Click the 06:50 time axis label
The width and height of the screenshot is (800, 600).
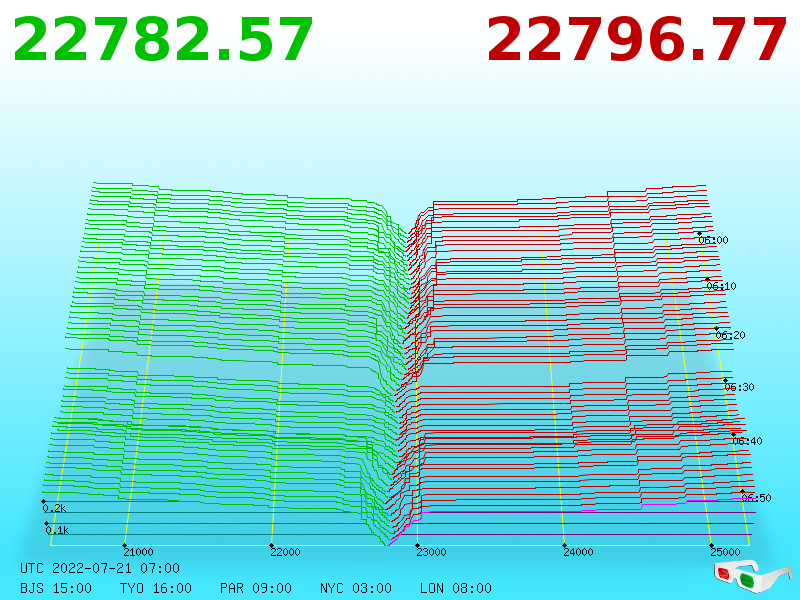click(756, 498)
